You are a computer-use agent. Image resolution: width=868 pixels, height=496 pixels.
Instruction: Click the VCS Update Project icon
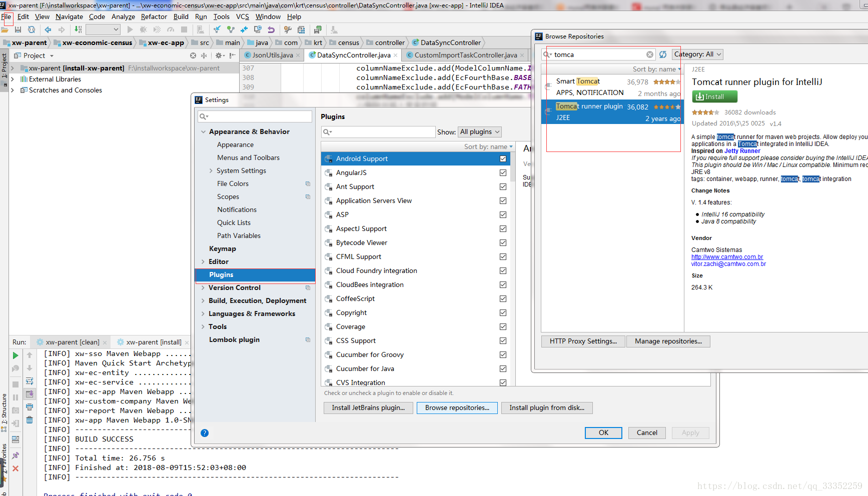click(217, 30)
